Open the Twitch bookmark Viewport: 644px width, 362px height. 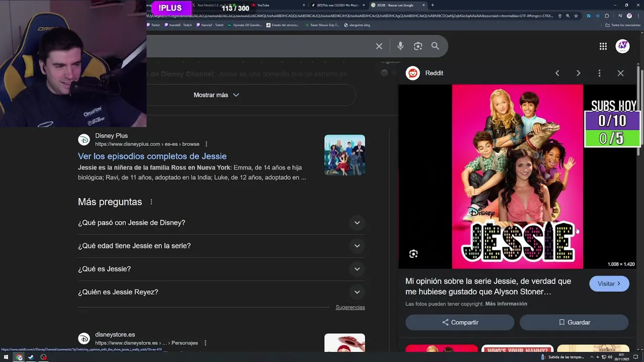tap(153, 25)
